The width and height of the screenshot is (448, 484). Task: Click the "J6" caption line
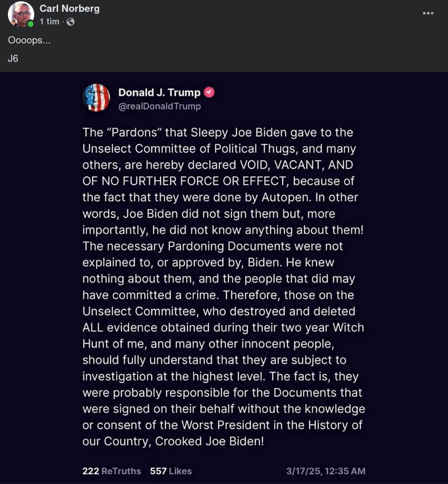point(13,59)
